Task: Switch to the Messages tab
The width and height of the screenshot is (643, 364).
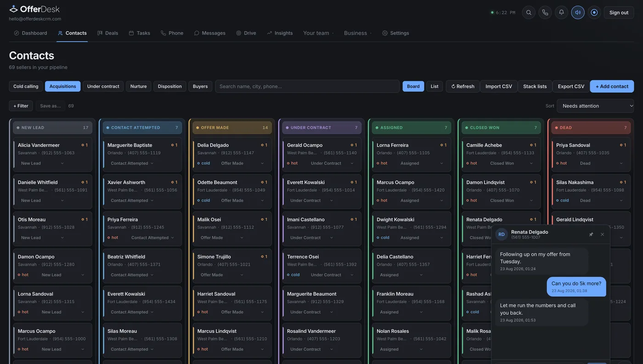Action: [210, 33]
